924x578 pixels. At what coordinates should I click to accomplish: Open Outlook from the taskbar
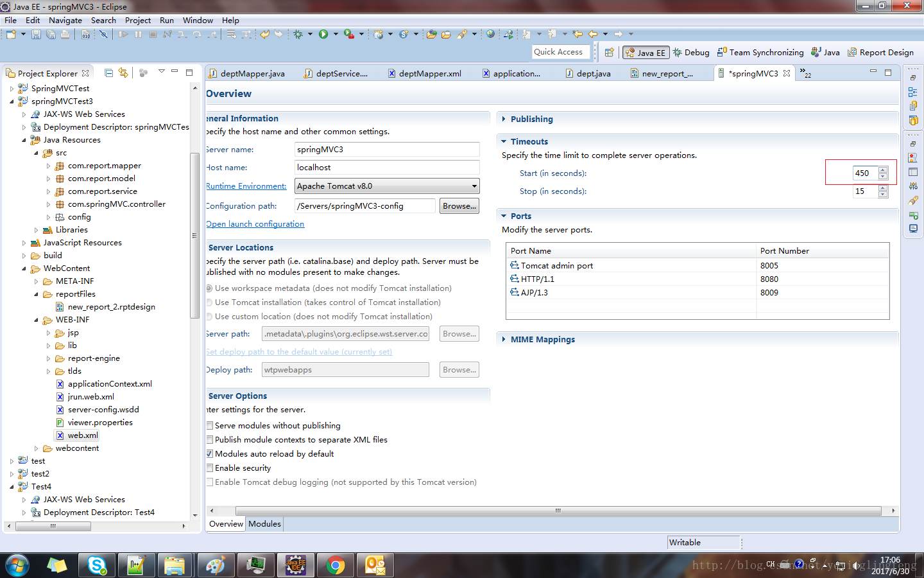(375, 565)
